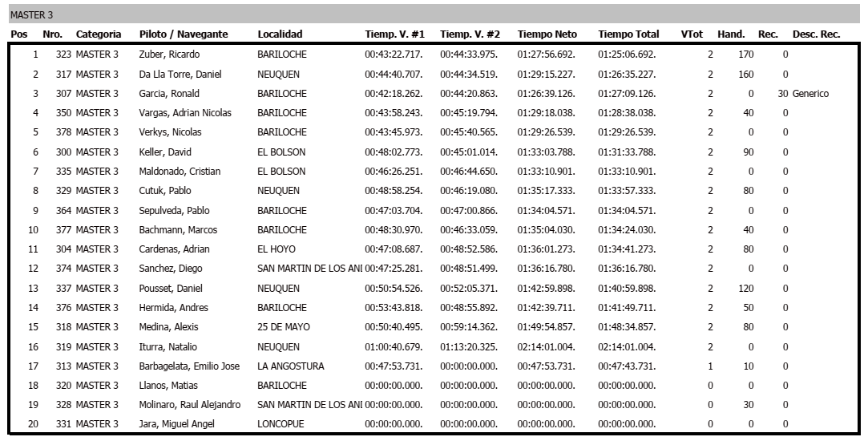Viewport: 868px width, 445px height.
Task: Select the LA ANGOSTURA locality cell
Action: tap(291, 366)
